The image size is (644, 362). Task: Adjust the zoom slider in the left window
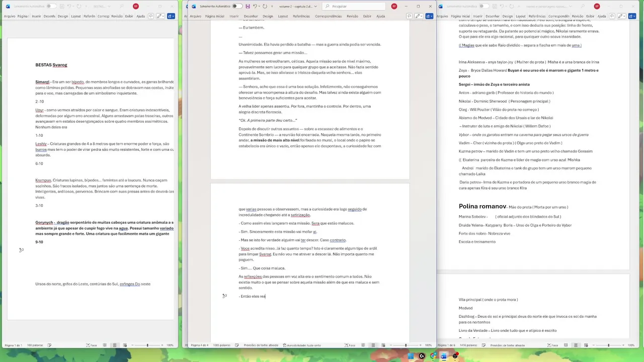pos(147,345)
